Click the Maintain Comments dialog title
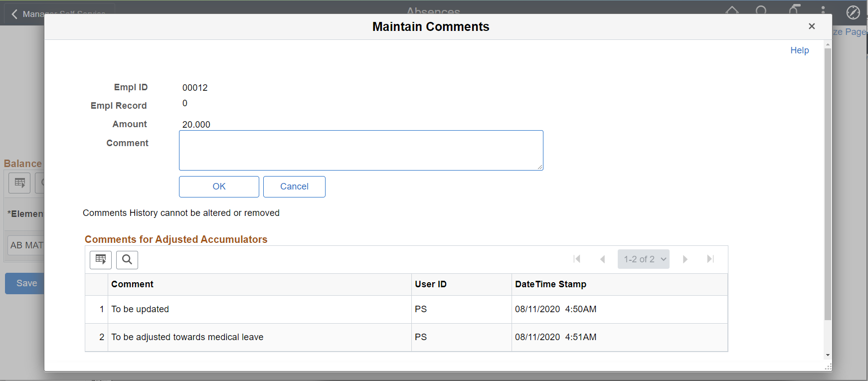868x381 pixels. pos(431,27)
